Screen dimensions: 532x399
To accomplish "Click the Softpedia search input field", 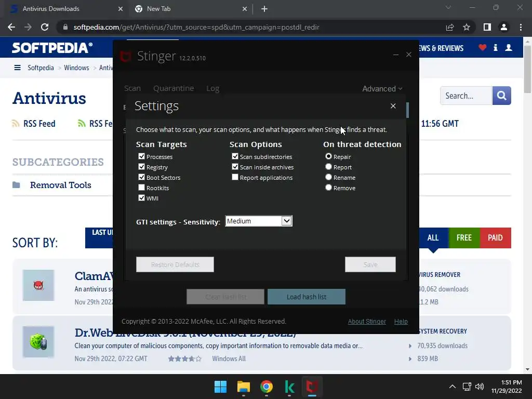I will tap(466, 96).
